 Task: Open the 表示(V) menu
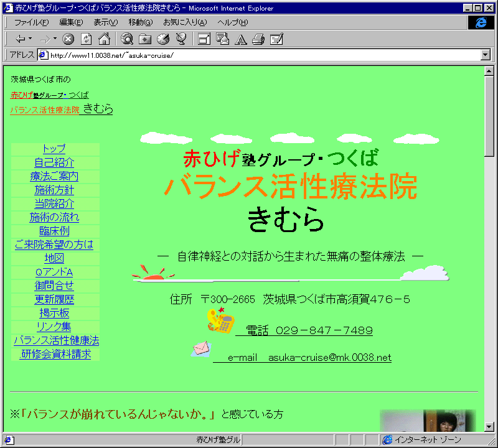(x=105, y=22)
